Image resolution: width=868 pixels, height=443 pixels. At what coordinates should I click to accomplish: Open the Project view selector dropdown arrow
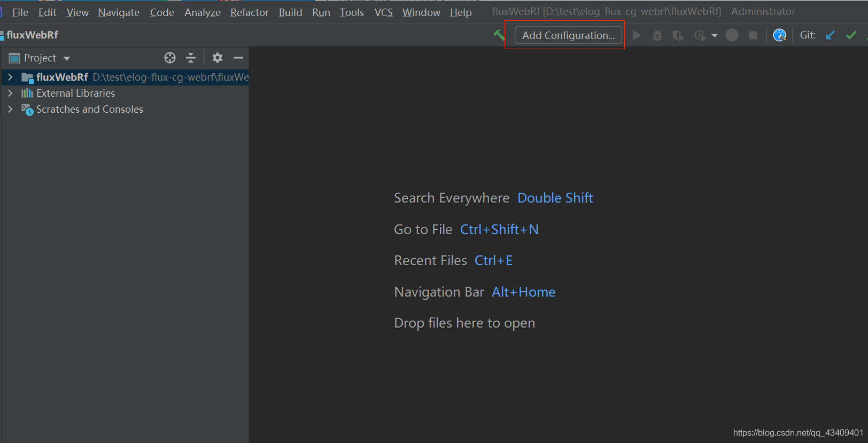point(67,58)
